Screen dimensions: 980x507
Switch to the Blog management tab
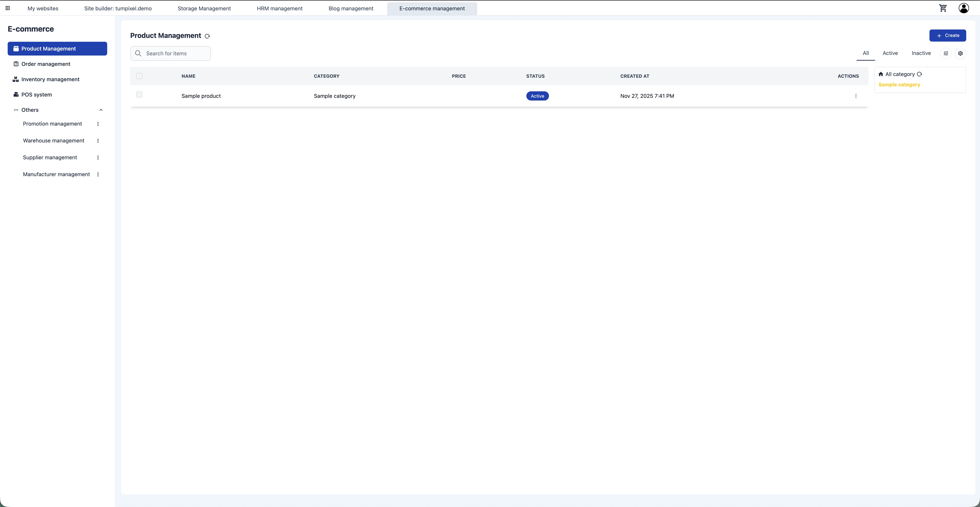coord(350,8)
